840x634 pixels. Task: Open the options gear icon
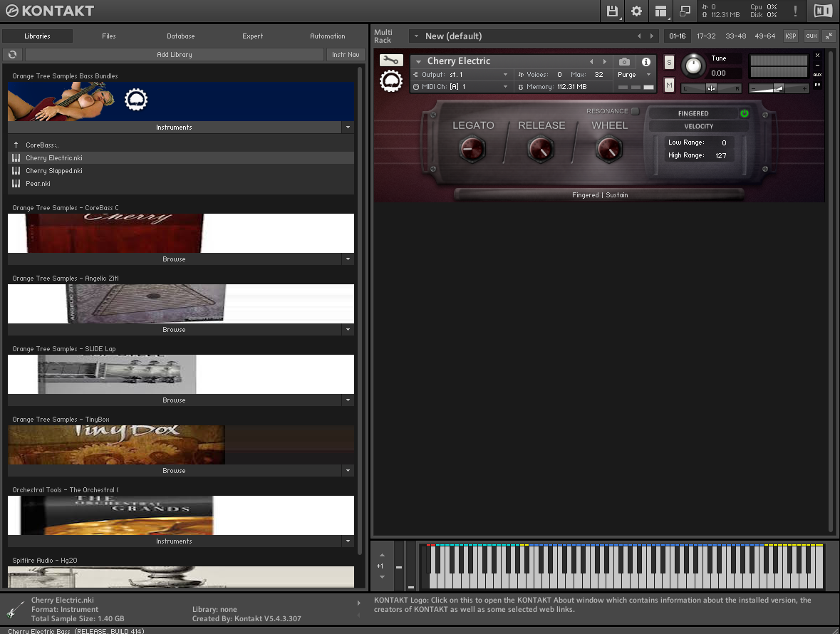point(636,11)
